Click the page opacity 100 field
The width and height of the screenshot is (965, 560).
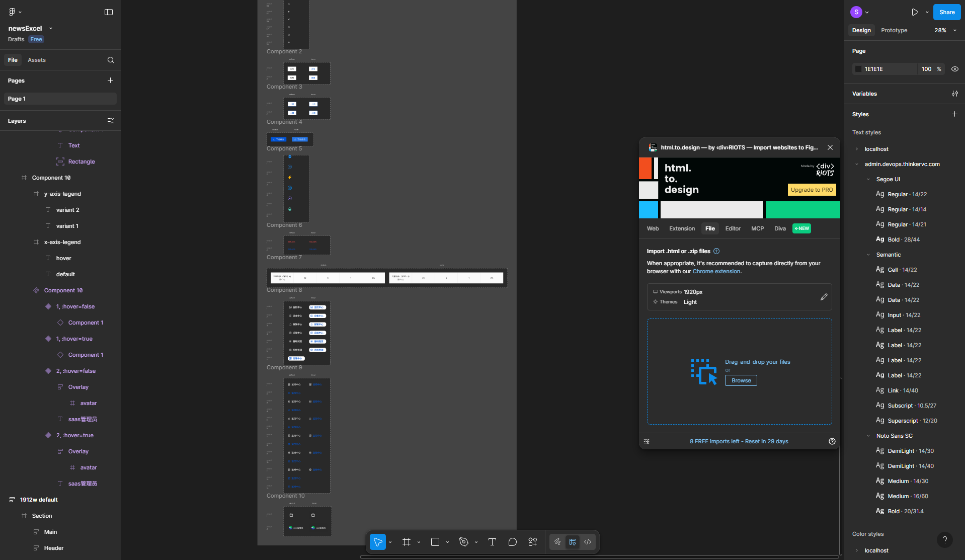(926, 69)
